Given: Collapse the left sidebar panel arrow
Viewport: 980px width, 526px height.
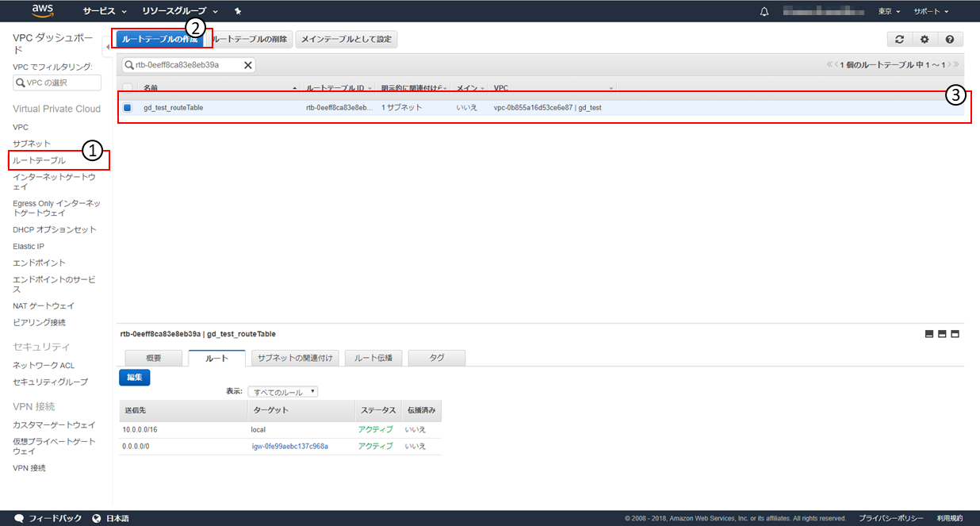Looking at the screenshot, I should coord(108,48).
